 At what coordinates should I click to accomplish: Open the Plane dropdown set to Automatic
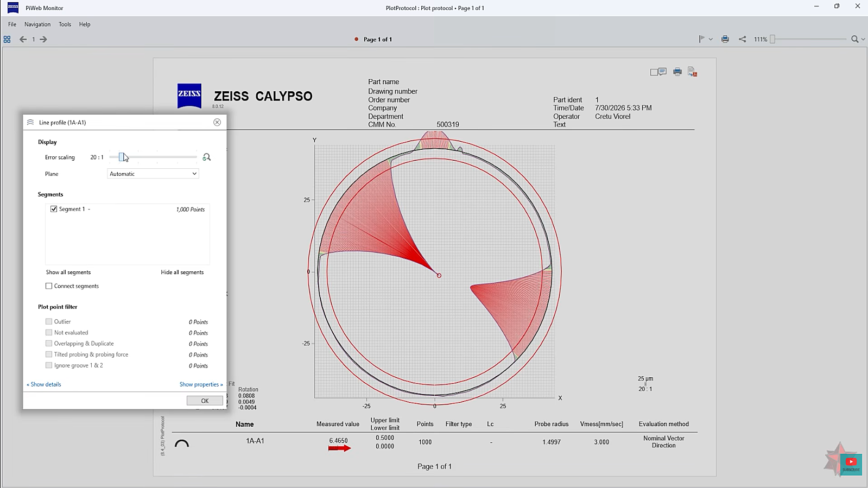coord(153,174)
